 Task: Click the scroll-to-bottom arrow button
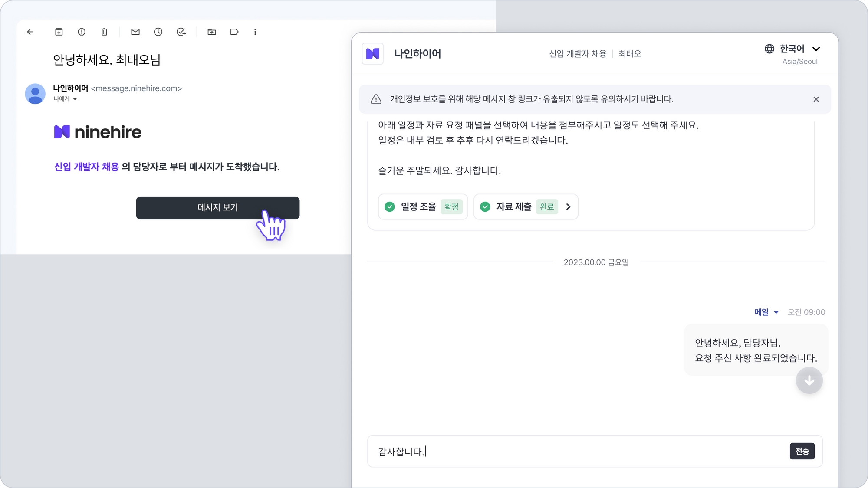coord(809,380)
